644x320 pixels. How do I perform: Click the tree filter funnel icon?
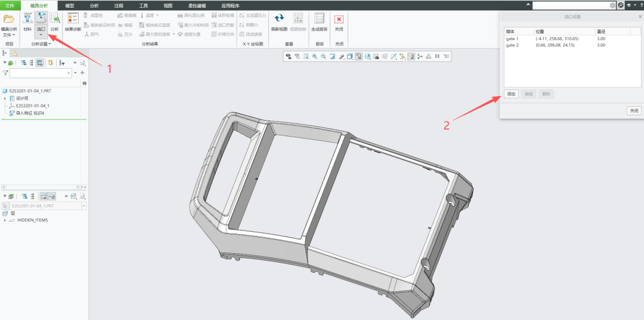tap(5, 73)
